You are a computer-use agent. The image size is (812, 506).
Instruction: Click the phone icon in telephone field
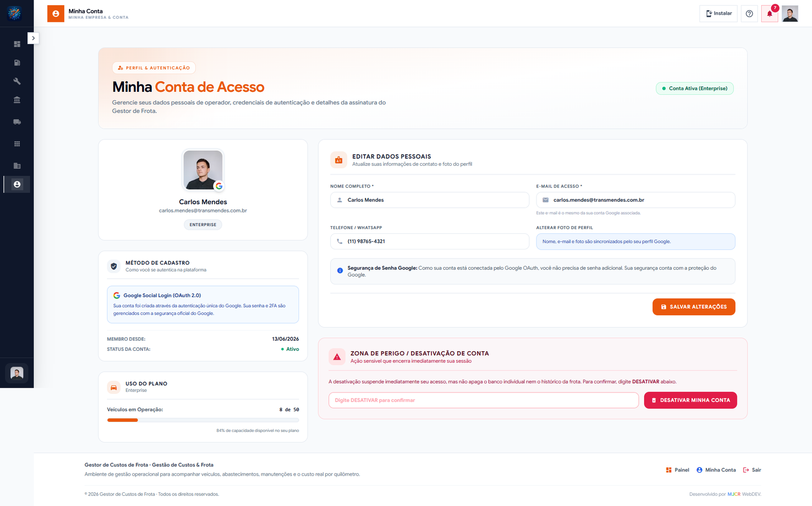340,241
